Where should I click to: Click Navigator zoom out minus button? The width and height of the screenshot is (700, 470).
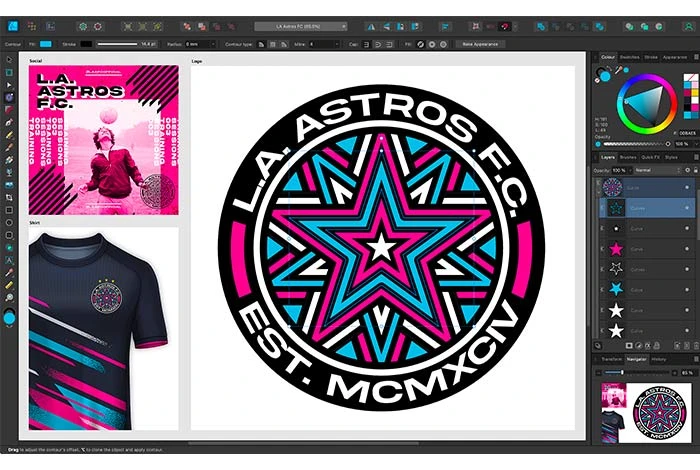(599, 373)
